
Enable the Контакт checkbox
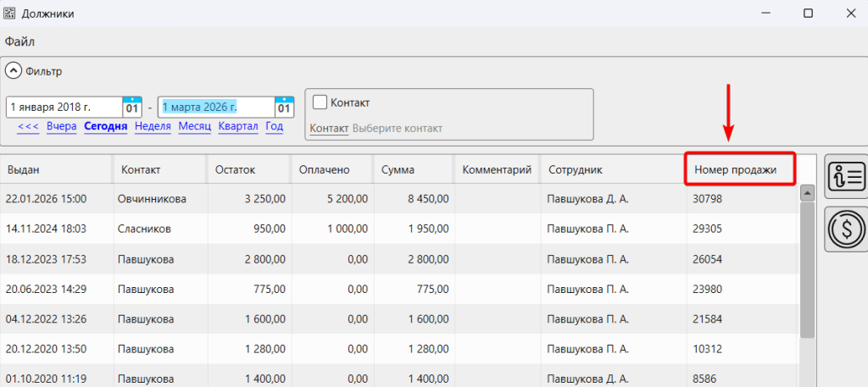tap(320, 102)
